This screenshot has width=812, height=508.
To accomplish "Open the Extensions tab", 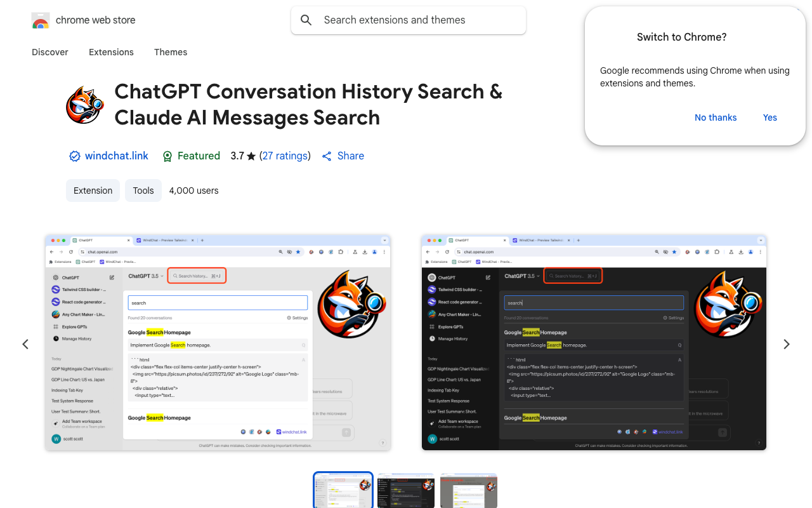I will [111, 52].
